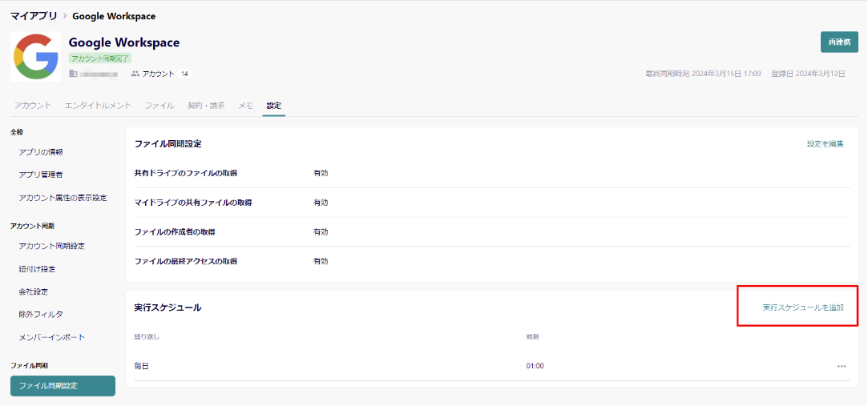This screenshot has height=406, width=868.
Task: Click the company building icon
Action: coord(72,74)
